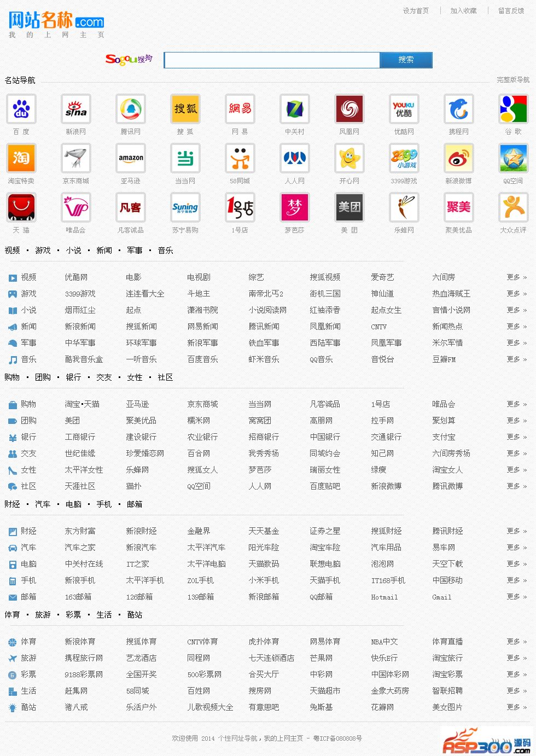The image size is (536, 756).
Task: Open the Kaixin star icon
Action: [x=349, y=158]
